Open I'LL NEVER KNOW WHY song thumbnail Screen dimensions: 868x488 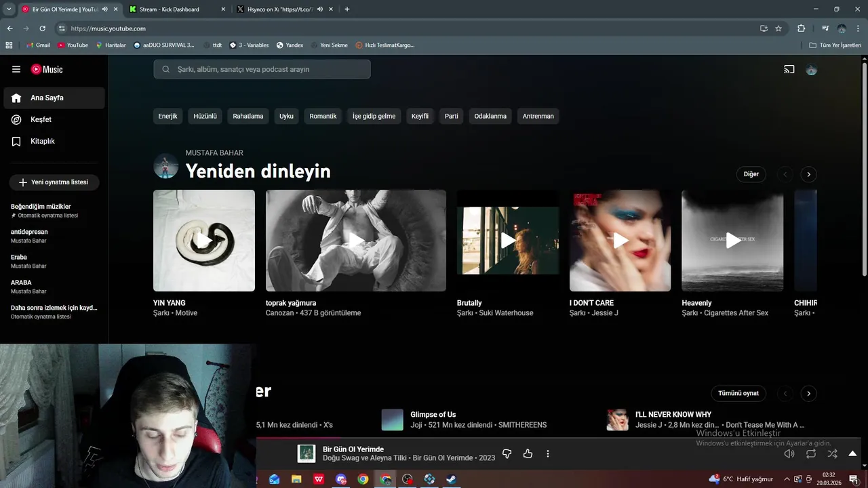[x=618, y=420]
